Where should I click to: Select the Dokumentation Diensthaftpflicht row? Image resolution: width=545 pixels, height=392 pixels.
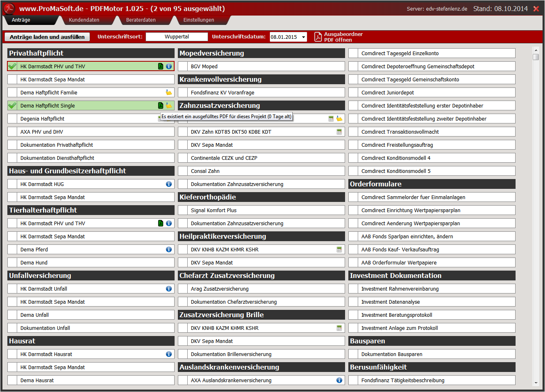[91, 158]
